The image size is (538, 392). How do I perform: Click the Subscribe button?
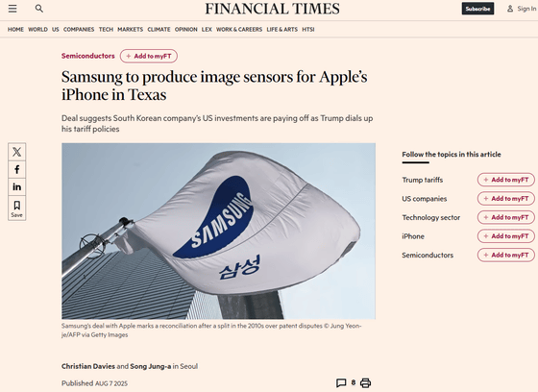477,9
